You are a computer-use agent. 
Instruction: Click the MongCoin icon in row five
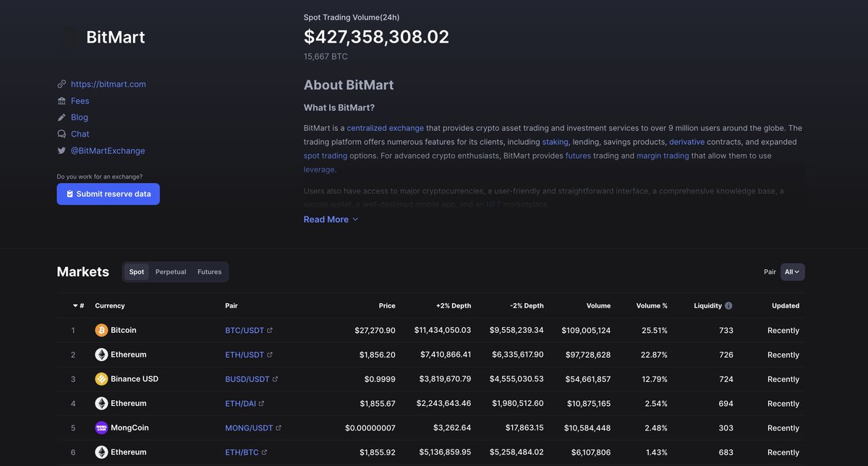pyautogui.click(x=101, y=427)
